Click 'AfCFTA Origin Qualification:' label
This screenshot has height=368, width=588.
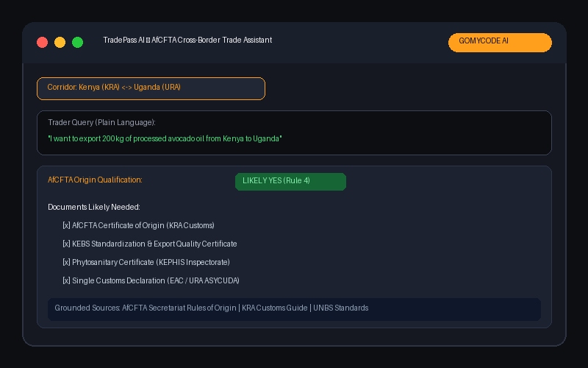(x=95, y=180)
